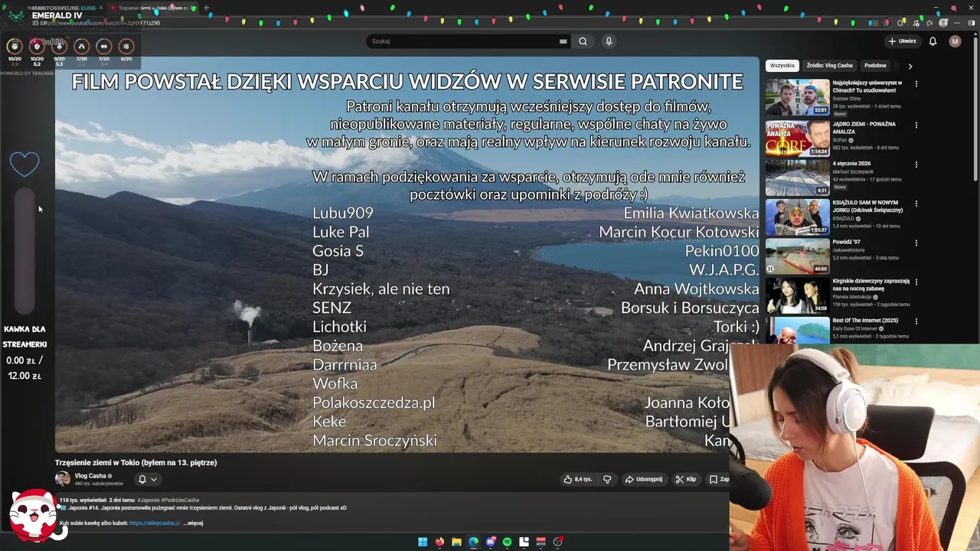Activate voice search microphone
This screenshot has width=980, height=551.
609,41
